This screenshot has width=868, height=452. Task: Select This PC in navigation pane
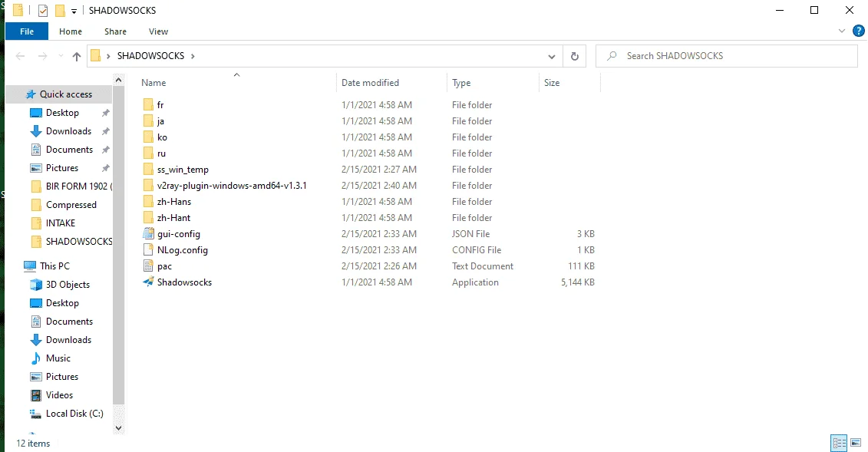[x=54, y=266]
